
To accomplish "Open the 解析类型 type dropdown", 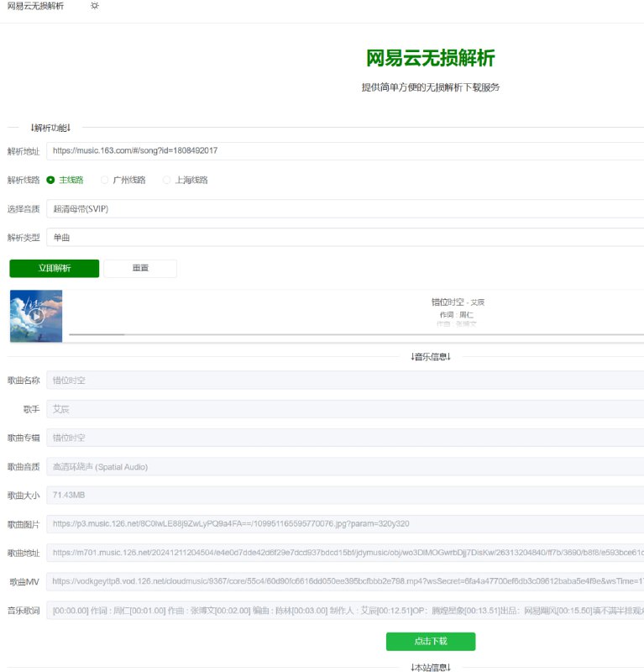I will 345,238.
